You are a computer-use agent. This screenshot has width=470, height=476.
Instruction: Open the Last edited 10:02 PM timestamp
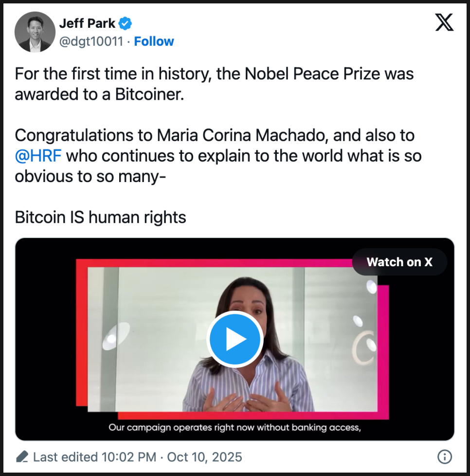point(95,457)
